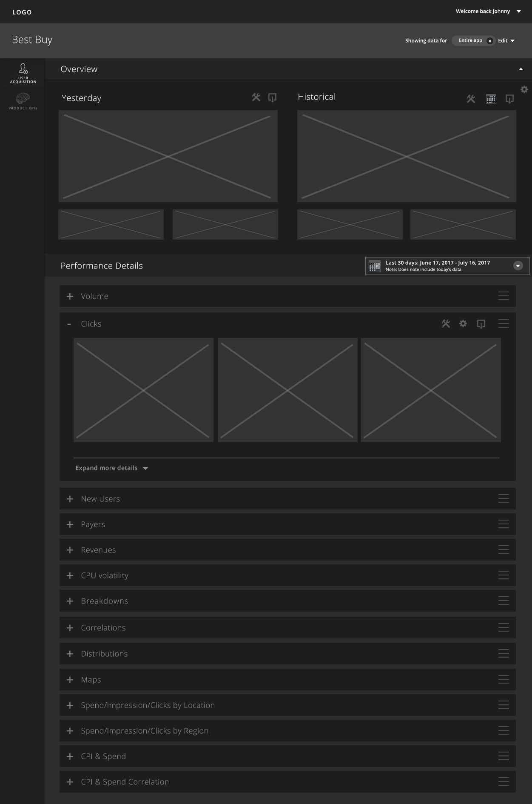This screenshot has width=532, height=804.
Task: Open the Welcome back Johnny user menu
Action: point(488,11)
